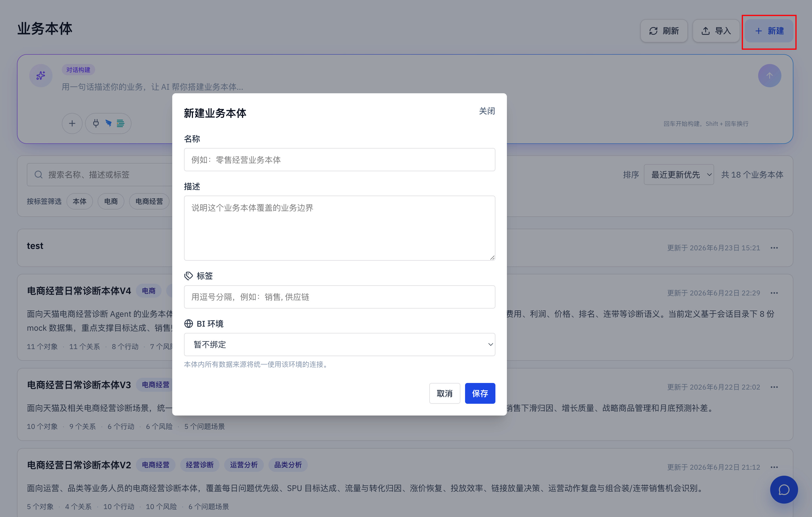Viewport: 812px width, 517px height.
Task: Click the 更新于 2026年6月22日 22:02 timestamp
Action: pyautogui.click(x=714, y=387)
